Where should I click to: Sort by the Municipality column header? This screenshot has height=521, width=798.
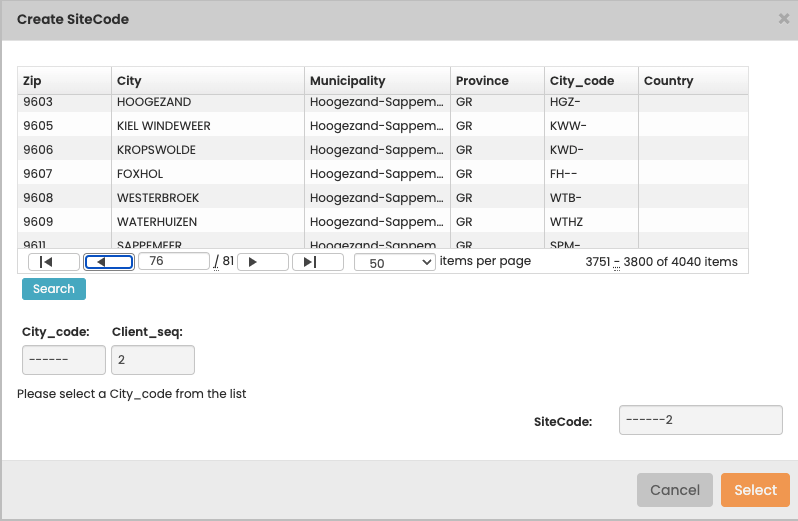pyautogui.click(x=377, y=81)
